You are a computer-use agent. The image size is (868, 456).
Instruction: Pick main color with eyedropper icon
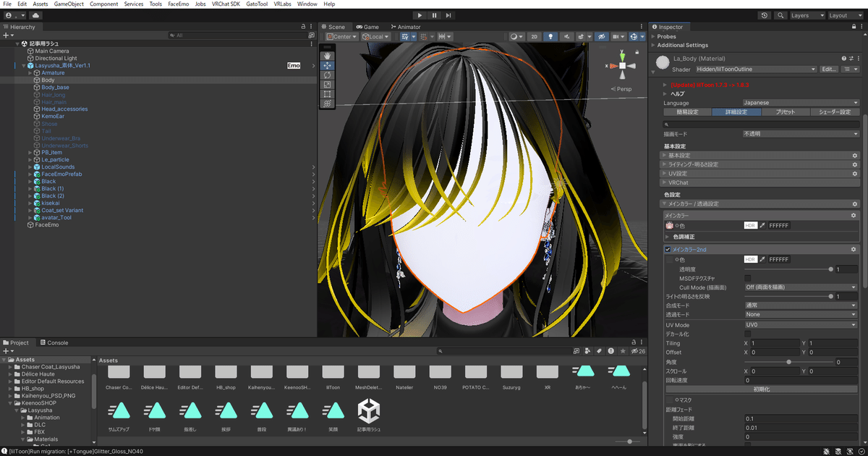tap(762, 226)
